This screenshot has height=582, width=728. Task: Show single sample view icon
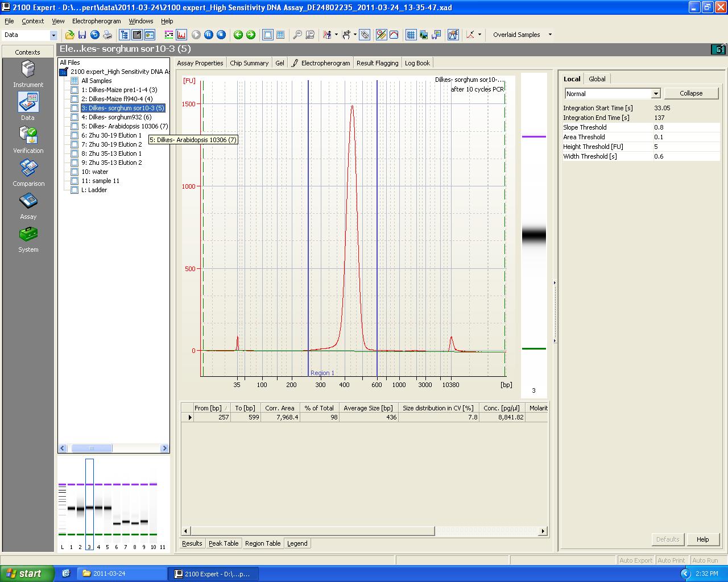[268, 35]
